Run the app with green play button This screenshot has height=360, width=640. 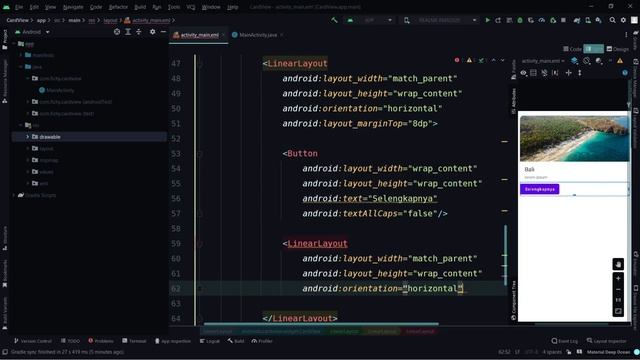click(x=487, y=20)
